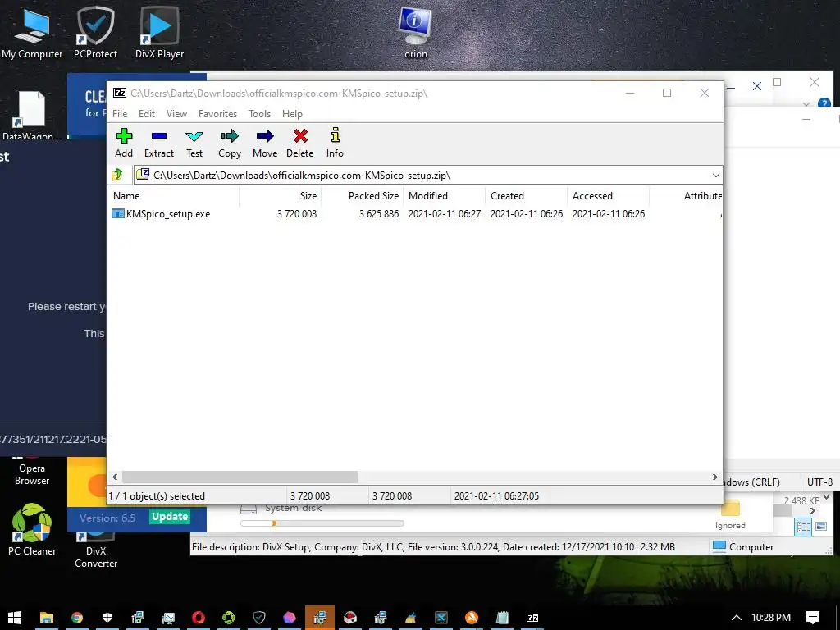Click the horizontal scrollbar thumb in 7-Zip
This screenshot has width=840, height=630.
(x=240, y=477)
